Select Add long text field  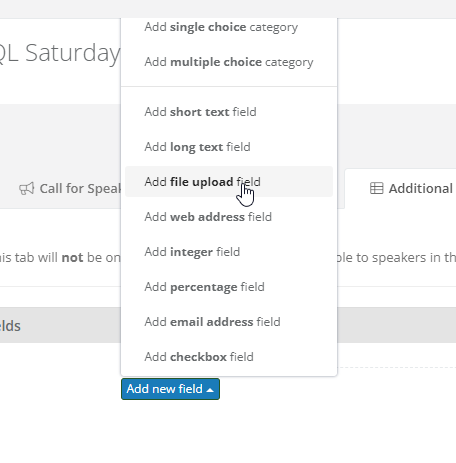[229, 147]
